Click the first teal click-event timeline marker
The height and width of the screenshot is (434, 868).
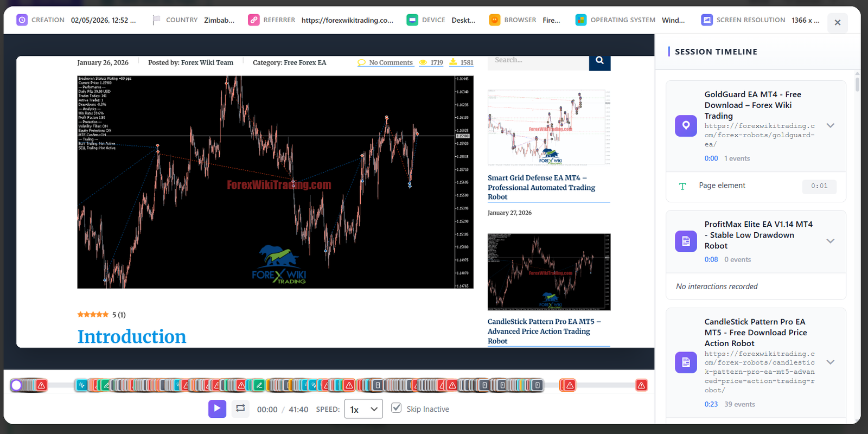click(x=81, y=385)
